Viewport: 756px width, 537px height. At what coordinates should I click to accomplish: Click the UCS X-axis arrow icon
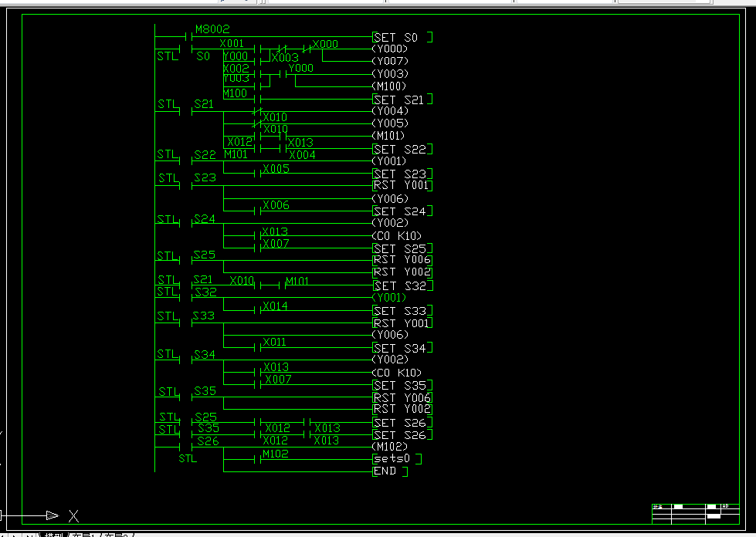pos(52,516)
